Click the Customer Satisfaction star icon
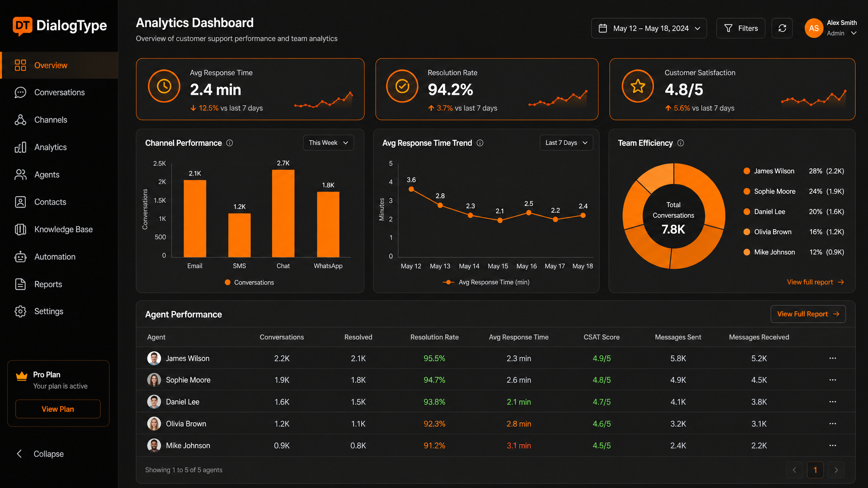 [637, 86]
